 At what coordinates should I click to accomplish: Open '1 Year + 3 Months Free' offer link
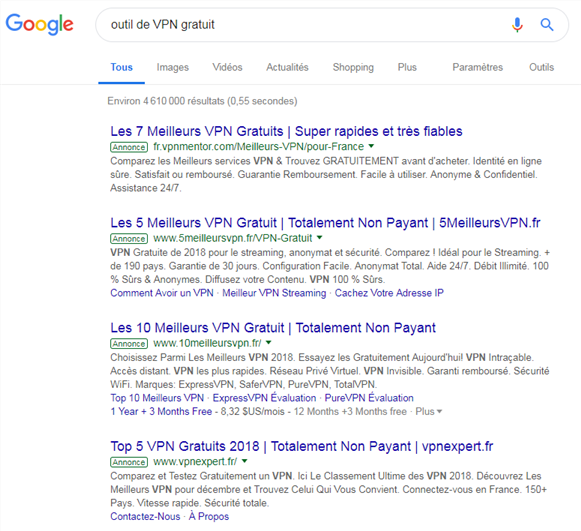(161, 412)
